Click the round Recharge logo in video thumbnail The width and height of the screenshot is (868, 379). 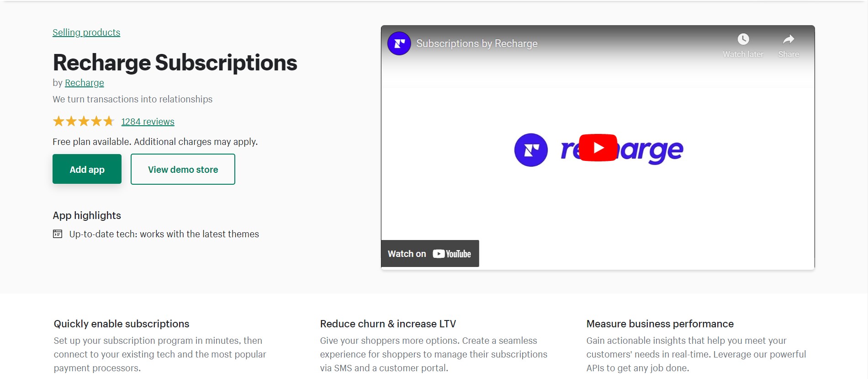pos(531,150)
